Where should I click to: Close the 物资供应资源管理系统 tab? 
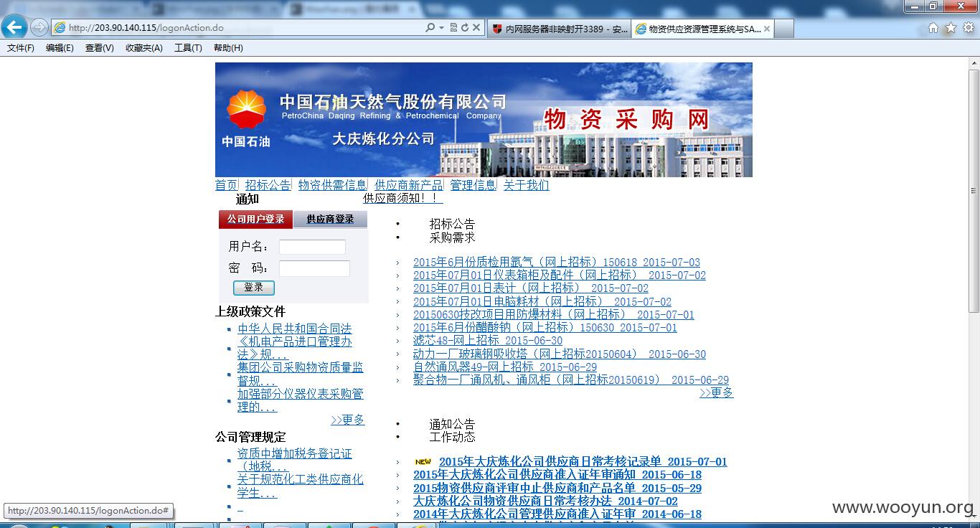(x=767, y=29)
